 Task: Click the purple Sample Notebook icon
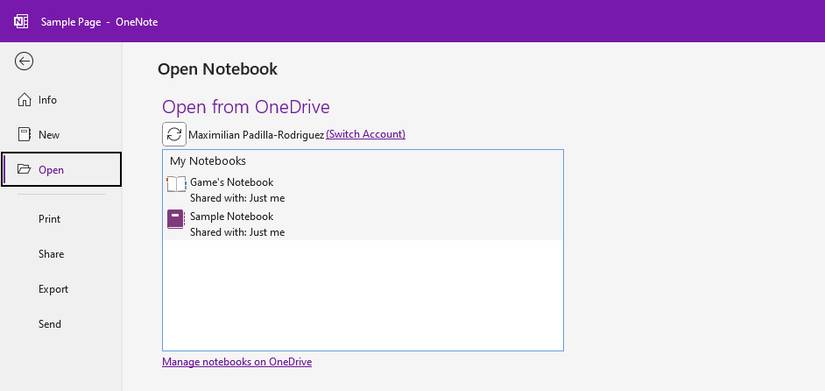click(176, 219)
